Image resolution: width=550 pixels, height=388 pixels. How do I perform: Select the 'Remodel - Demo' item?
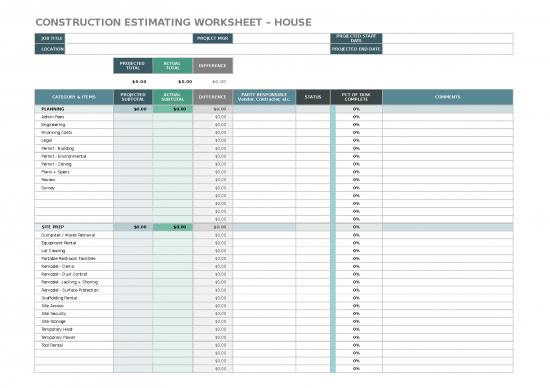[58, 266]
